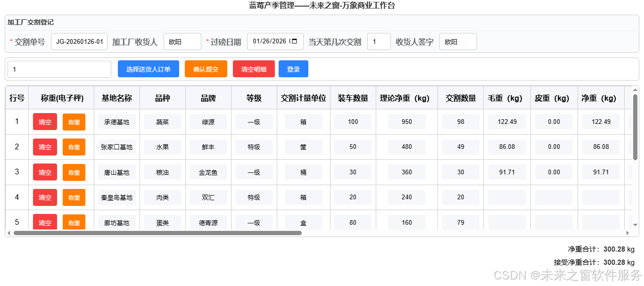Click the 加工厂收货人 text field
Image resolution: width=644 pixels, height=286 pixels.
click(182, 41)
